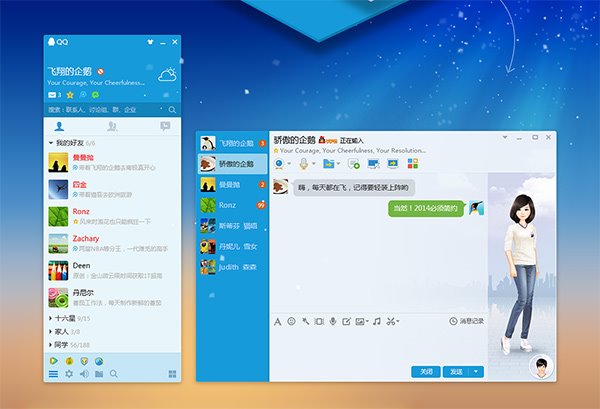
Task: Open the app grid icon at QQ panel bottom
Action: coord(173,374)
